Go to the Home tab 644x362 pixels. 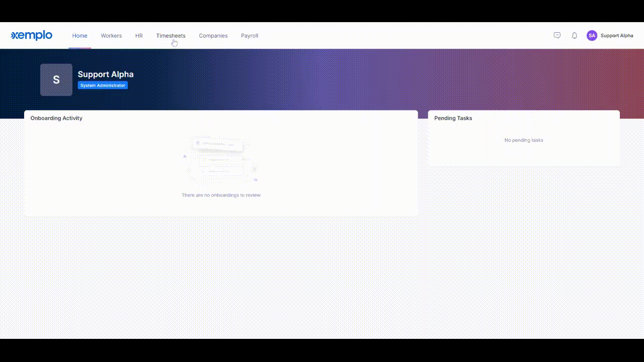(x=79, y=36)
